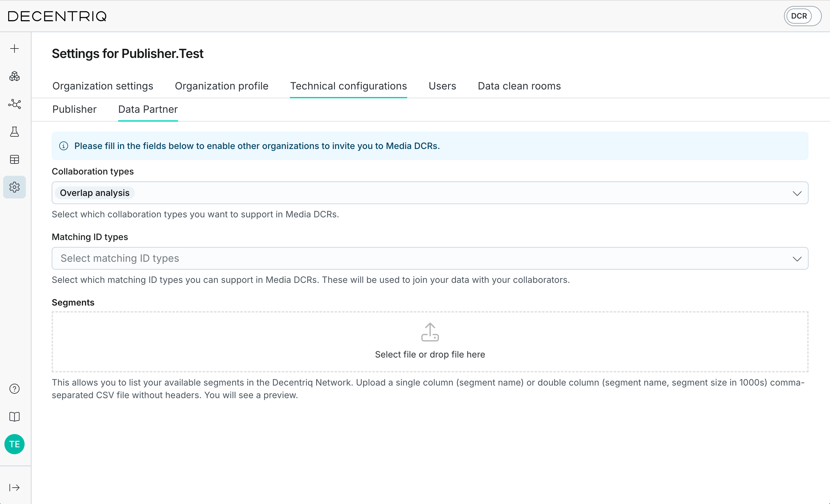The height and width of the screenshot is (504, 830).
Task: Expand the Collaboration types dropdown arrow
Action: (797, 193)
